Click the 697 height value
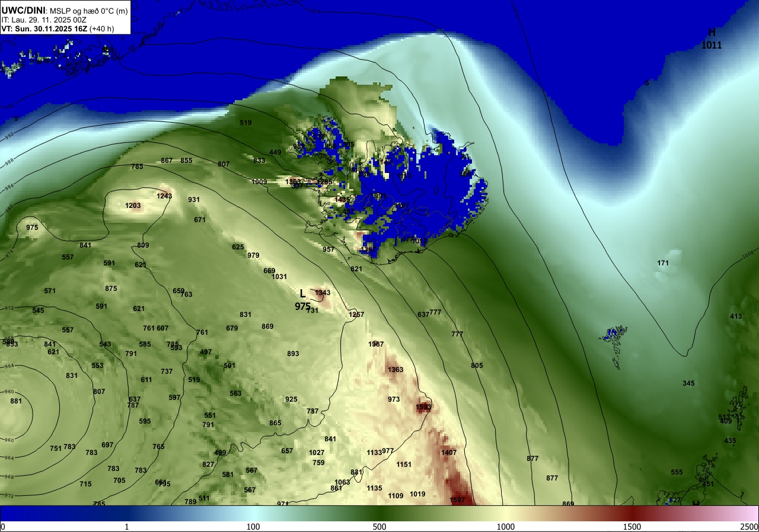 point(107,445)
